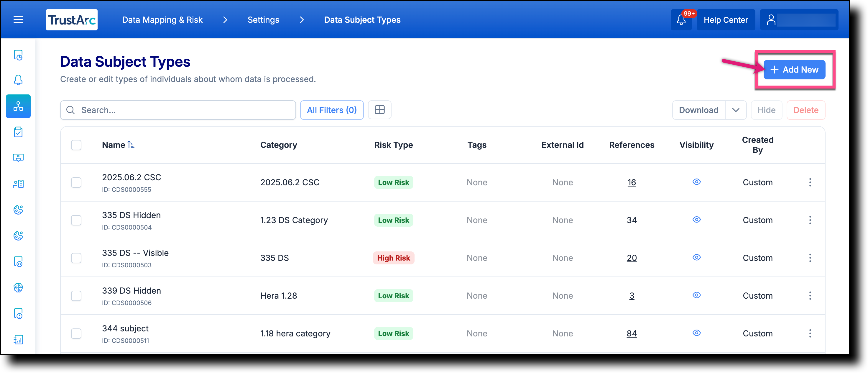This screenshot has width=868, height=373.
Task: Click the High Risk badge for 335 DS -- Visible
Action: pyautogui.click(x=393, y=258)
